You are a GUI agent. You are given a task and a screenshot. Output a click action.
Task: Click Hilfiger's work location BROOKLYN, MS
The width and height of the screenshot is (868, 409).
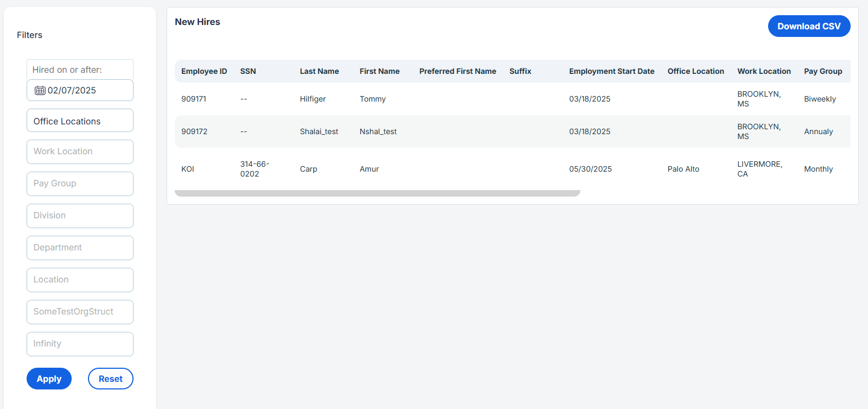point(759,99)
